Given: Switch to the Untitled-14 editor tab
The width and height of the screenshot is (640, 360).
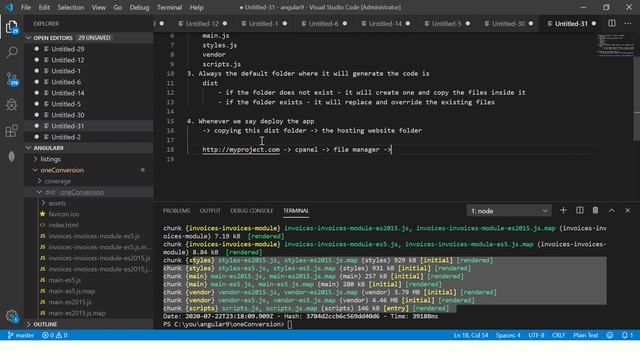Looking at the screenshot, I should click(x=385, y=24).
